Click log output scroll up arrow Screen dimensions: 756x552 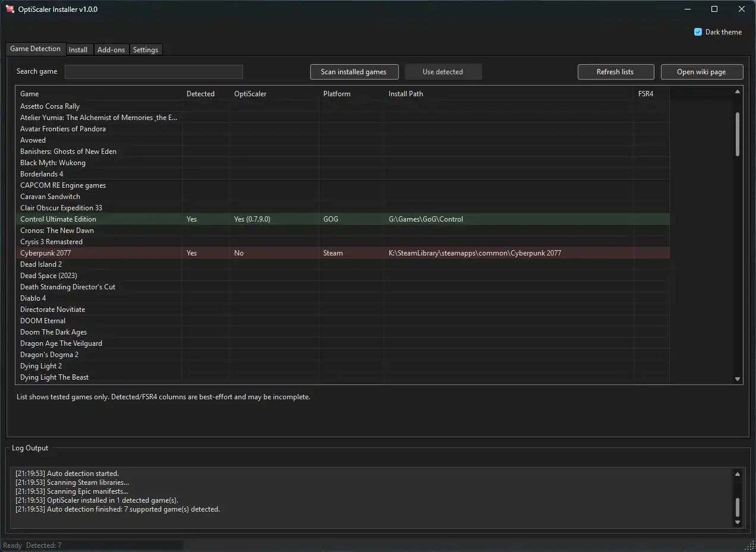coord(738,474)
